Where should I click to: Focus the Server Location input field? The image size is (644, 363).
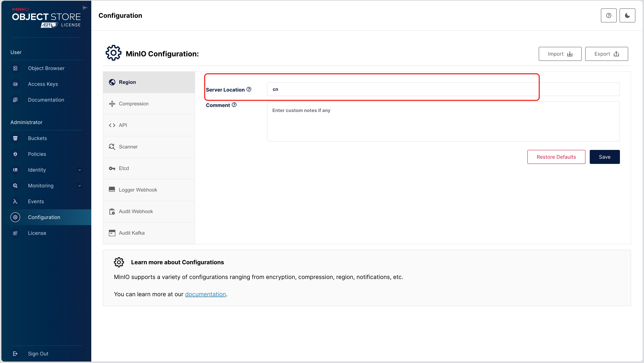tap(443, 89)
